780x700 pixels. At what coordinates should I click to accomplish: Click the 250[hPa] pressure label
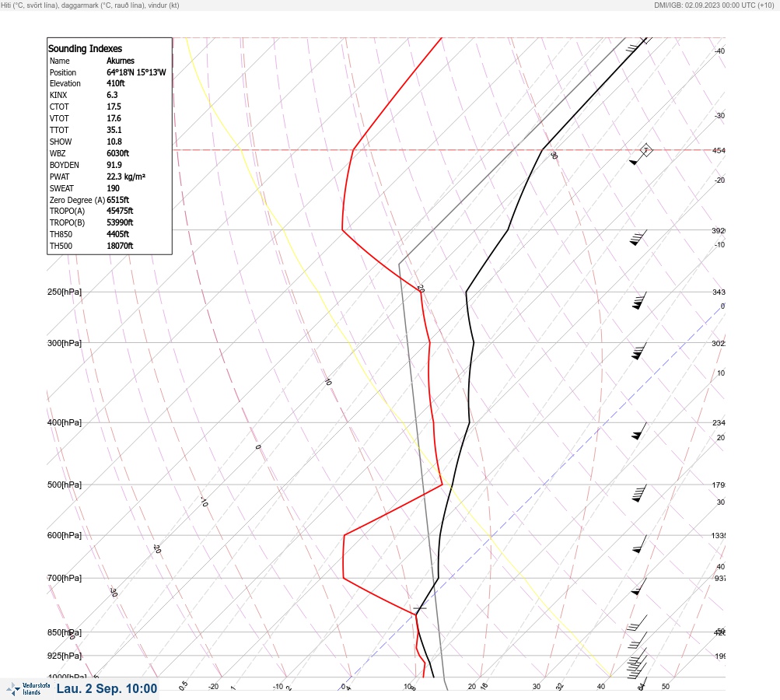pyautogui.click(x=65, y=292)
